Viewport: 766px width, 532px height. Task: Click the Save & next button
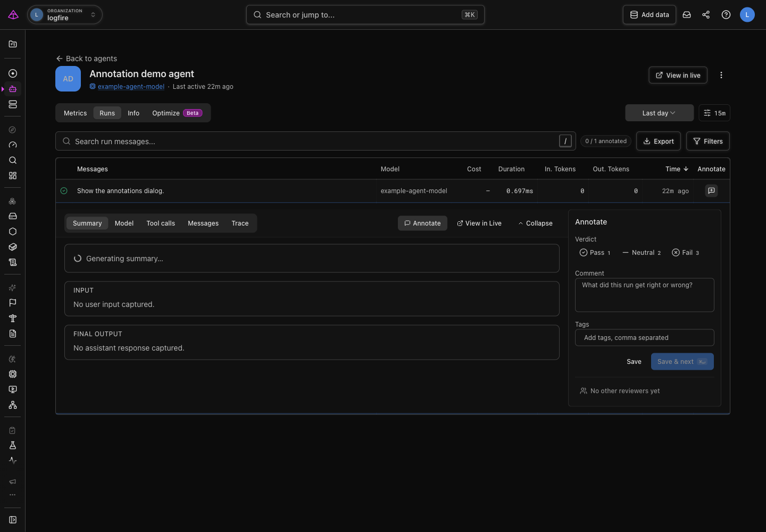[x=682, y=362]
